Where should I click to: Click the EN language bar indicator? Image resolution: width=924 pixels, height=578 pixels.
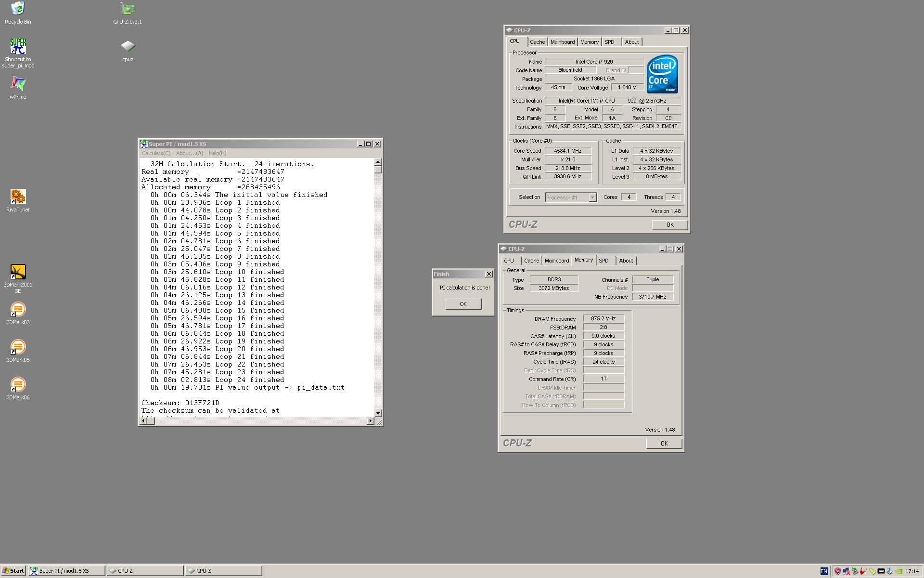(824, 571)
